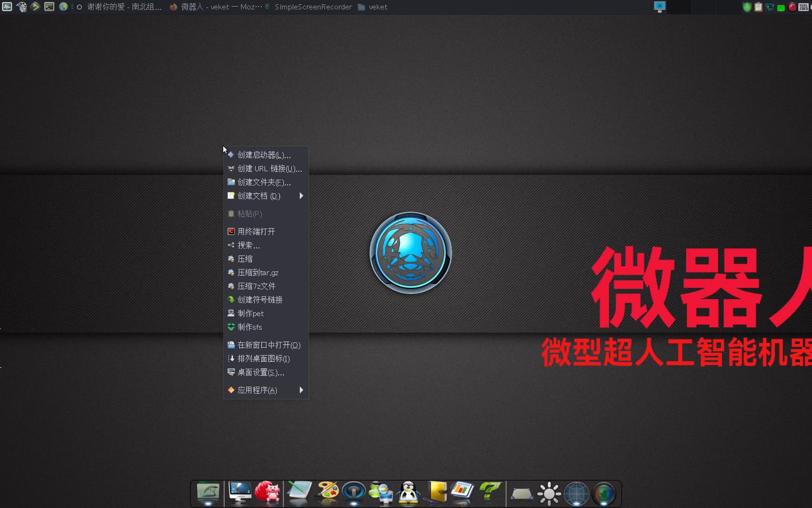Click the red record button tray icon
The image size is (812, 508).
pos(792,7)
